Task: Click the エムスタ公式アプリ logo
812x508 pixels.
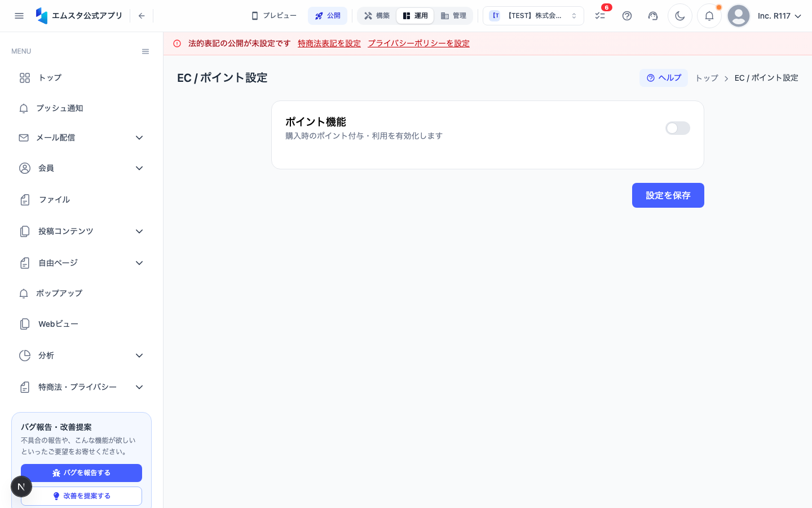Action: pyautogui.click(x=78, y=16)
